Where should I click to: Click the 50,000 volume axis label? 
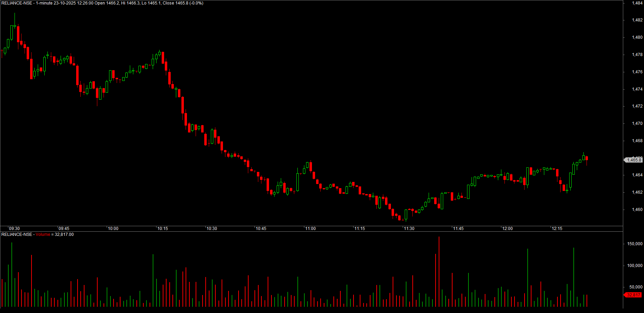click(x=636, y=287)
